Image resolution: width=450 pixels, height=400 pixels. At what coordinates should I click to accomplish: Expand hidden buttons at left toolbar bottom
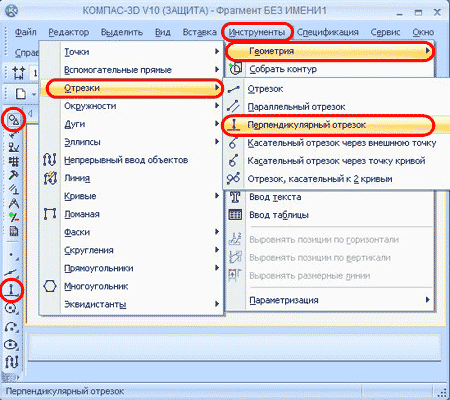pos(11,377)
